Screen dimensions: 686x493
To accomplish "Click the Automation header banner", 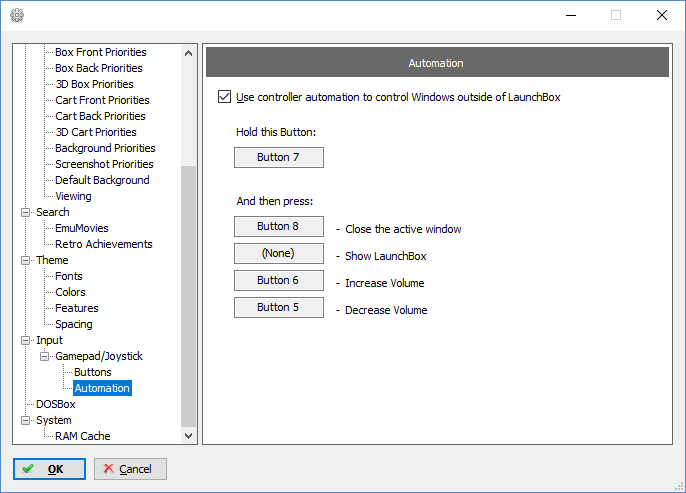I will point(437,63).
